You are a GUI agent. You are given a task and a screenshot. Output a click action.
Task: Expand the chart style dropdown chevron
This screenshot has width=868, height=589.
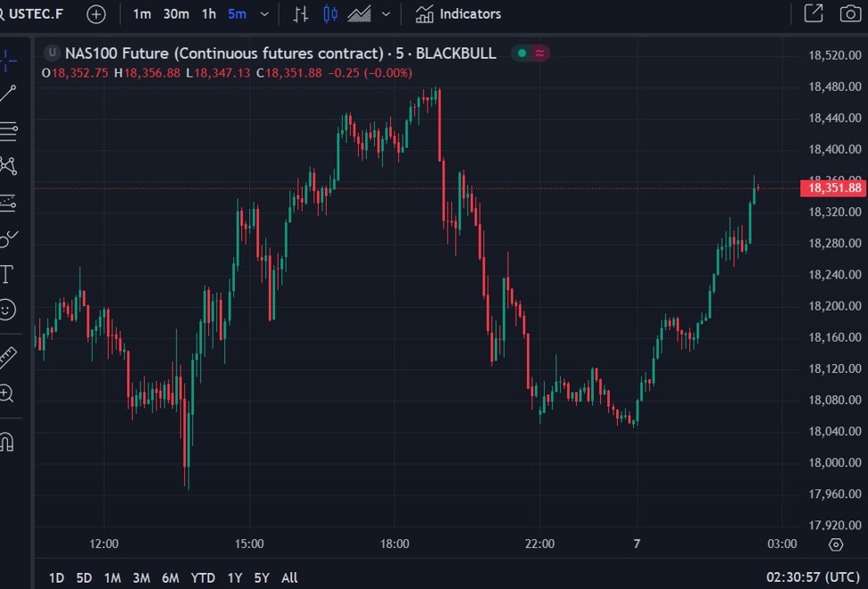pyautogui.click(x=385, y=14)
